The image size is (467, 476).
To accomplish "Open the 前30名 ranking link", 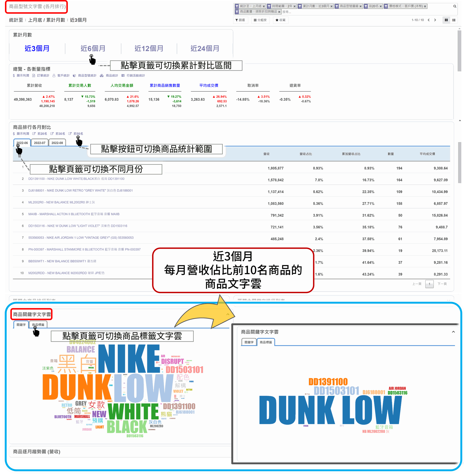I will tap(60, 134).
